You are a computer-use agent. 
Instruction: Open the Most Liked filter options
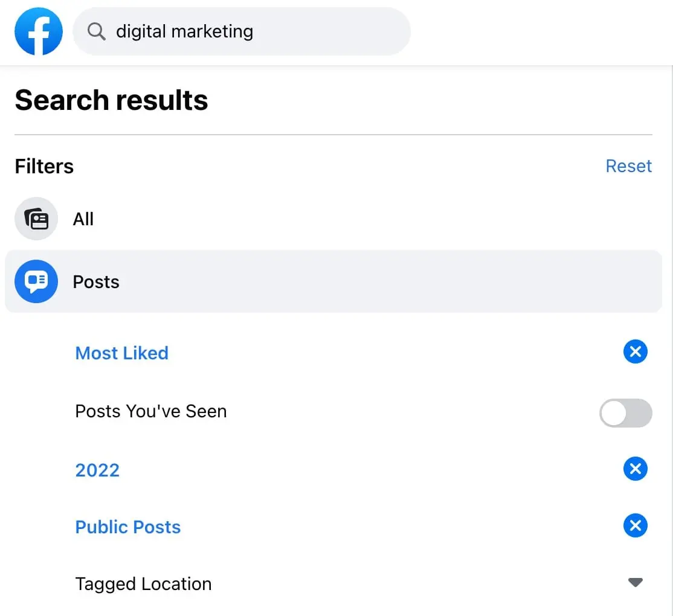tap(121, 353)
